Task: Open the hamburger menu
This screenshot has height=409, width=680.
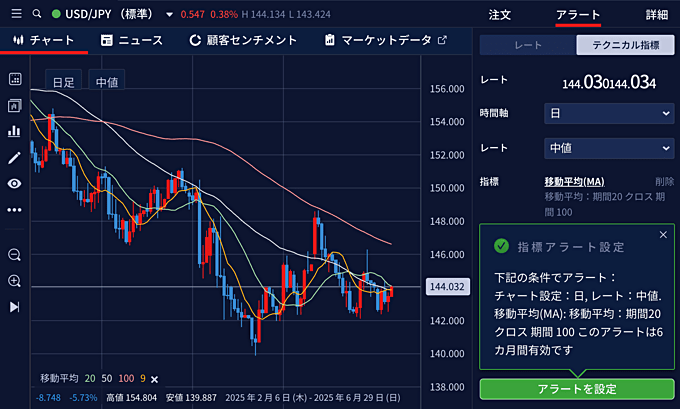Action: 16,14
